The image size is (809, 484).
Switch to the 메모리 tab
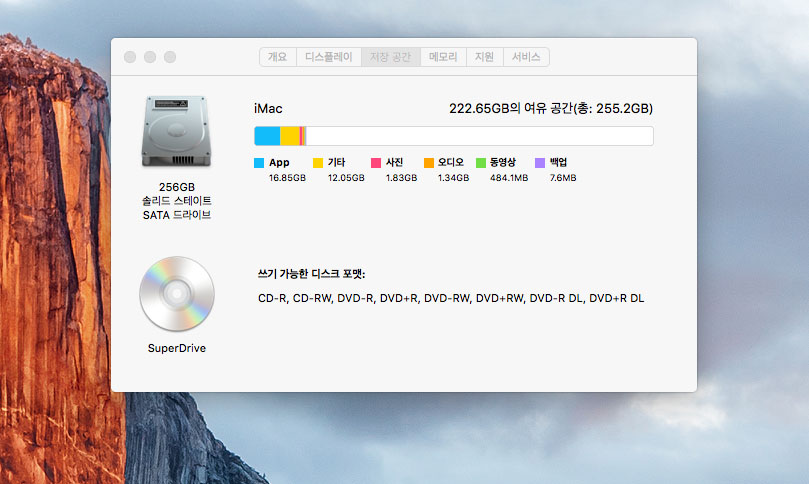click(443, 57)
